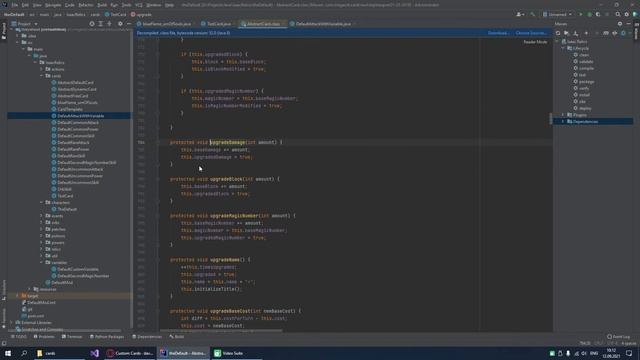The image size is (640, 360).
Task: Expand the Dependencies node in Maven
Action: click(x=563, y=122)
